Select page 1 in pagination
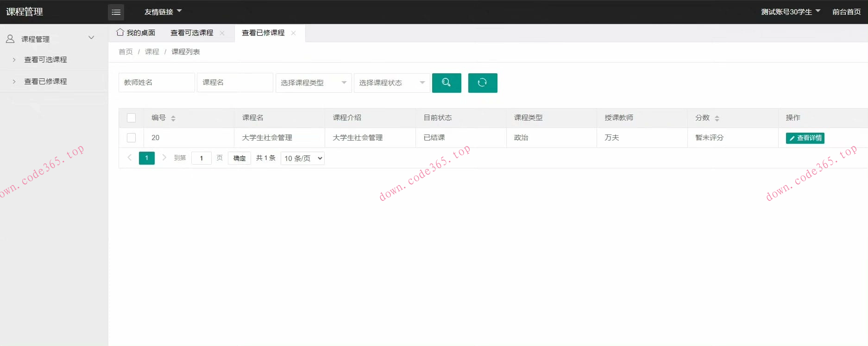868x346 pixels. coord(147,158)
